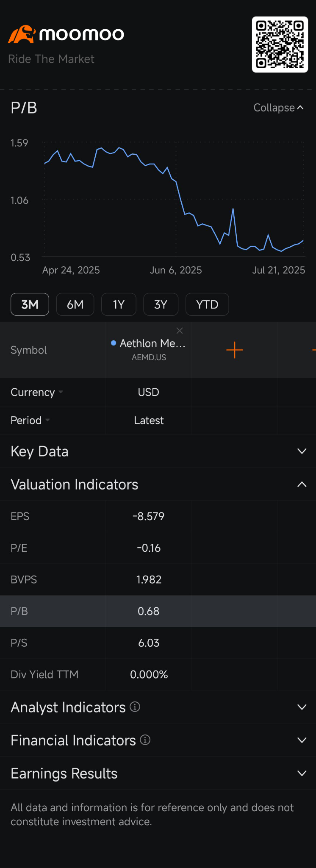Collapse the P/B chart

pos(278,108)
